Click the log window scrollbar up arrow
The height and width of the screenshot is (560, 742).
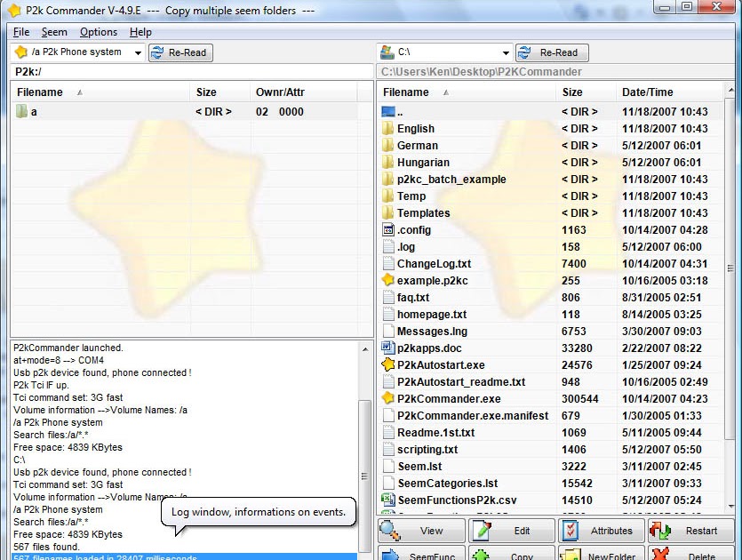click(x=365, y=349)
